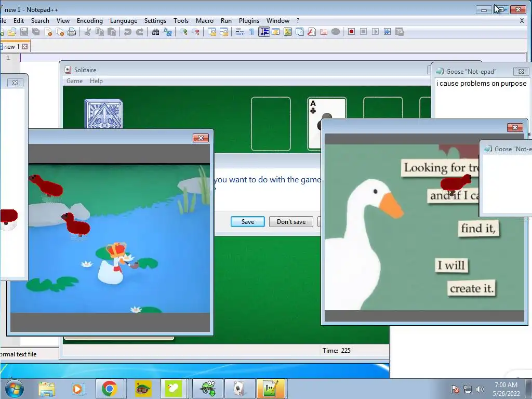Click the Undo arrow in Notepad++ toolbar
Screen dimensions: 532x399
click(128, 32)
